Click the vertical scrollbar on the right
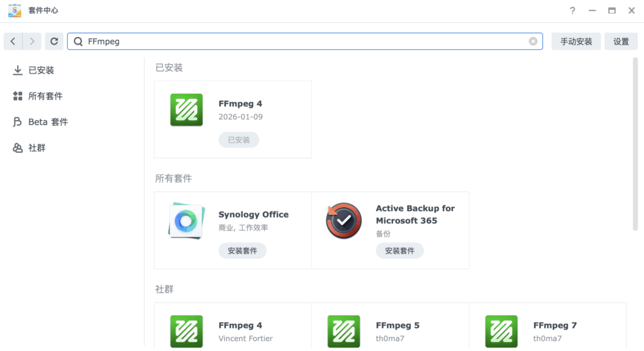Image resolution: width=644 pixels, height=351 pixels. pyautogui.click(x=635, y=145)
